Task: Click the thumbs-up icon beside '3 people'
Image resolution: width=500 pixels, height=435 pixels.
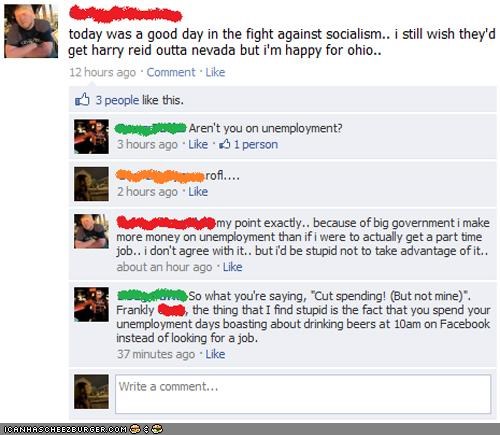Action: pos(82,99)
